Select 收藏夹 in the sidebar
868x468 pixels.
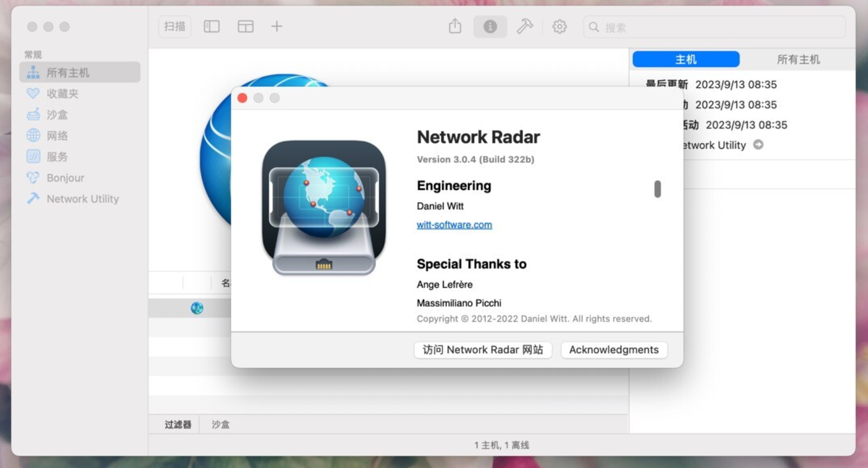point(80,93)
